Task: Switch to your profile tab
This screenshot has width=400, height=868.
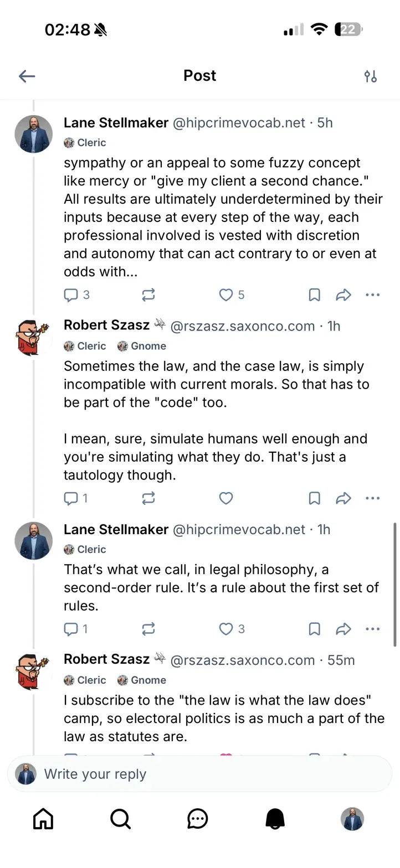Action: click(x=352, y=820)
